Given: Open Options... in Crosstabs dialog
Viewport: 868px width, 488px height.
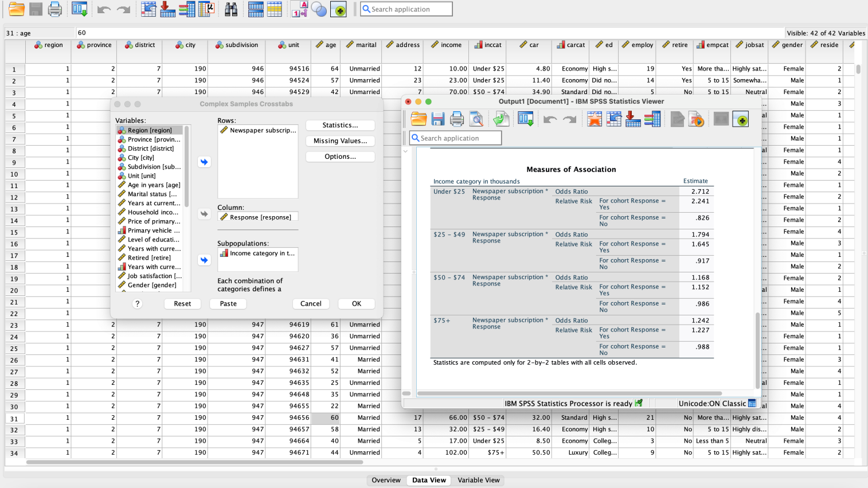Looking at the screenshot, I should [x=340, y=157].
